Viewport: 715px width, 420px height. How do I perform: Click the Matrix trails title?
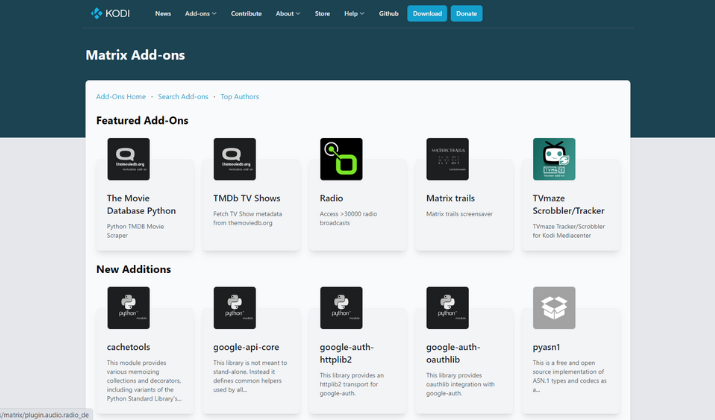pos(451,198)
